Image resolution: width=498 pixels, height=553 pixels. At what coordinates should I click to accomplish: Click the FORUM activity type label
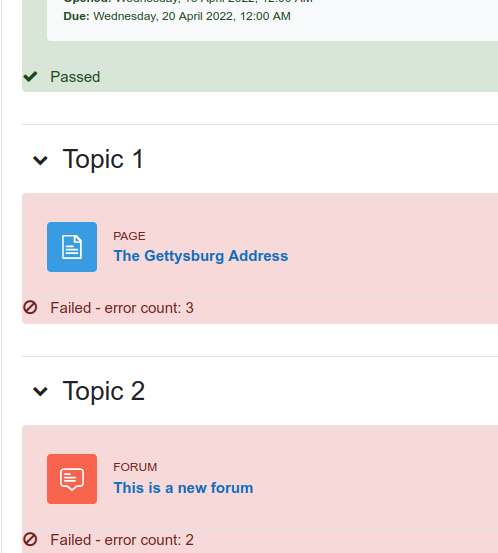coord(135,467)
